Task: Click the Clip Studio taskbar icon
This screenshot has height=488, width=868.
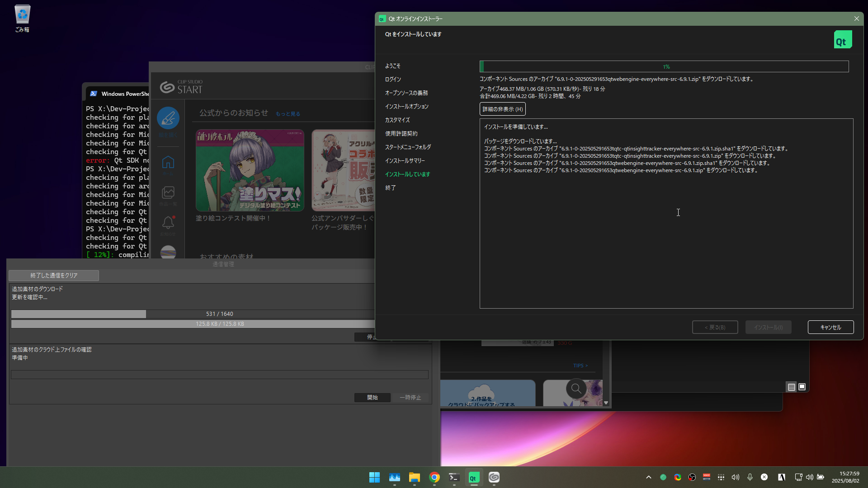Action: (x=494, y=478)
